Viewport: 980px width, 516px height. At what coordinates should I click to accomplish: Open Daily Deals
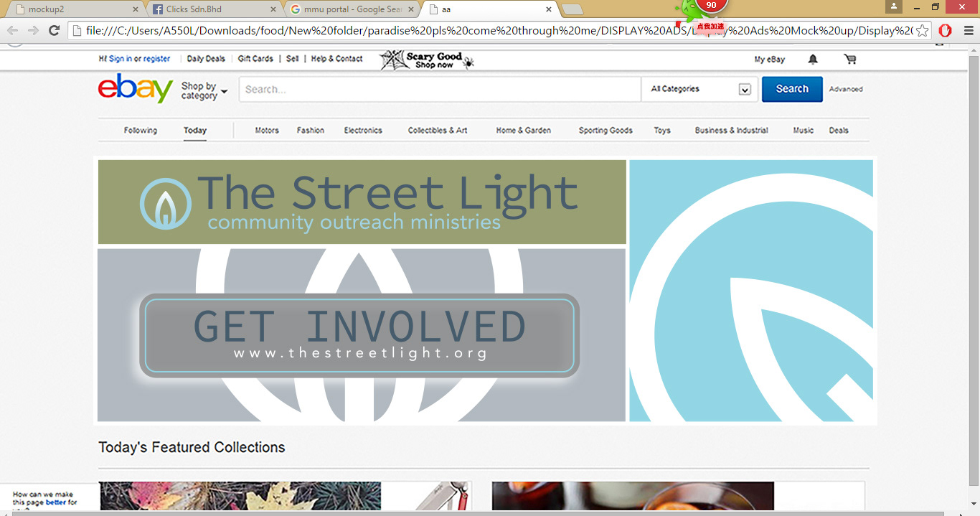tap(206, 59)
